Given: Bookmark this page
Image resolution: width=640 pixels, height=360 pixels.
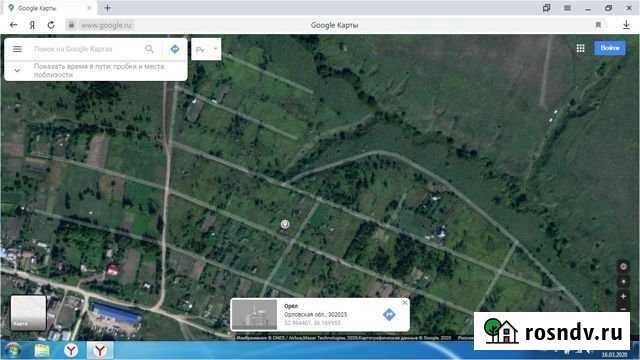Looking at the screenshot, I should pos(598,25).
